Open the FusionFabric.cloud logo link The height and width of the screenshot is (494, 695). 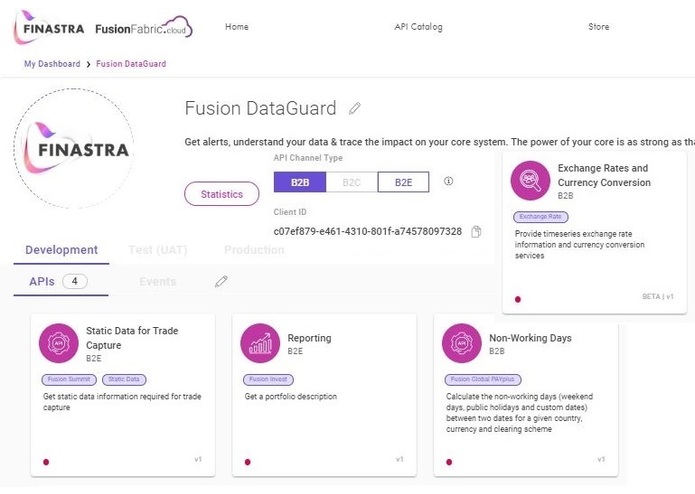(x=144, y=27)
